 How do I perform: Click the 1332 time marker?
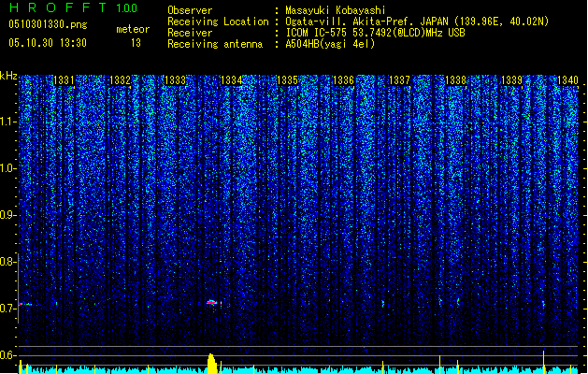point(120,80)
